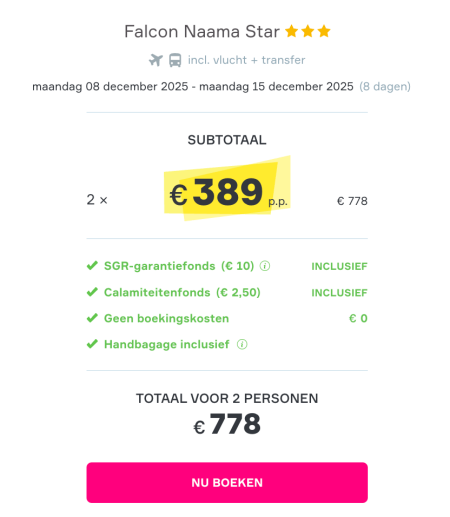Click the bus transfer icon
Viewport: 450px width, 517px height.
pyautogui.click(x=175, y=60)
